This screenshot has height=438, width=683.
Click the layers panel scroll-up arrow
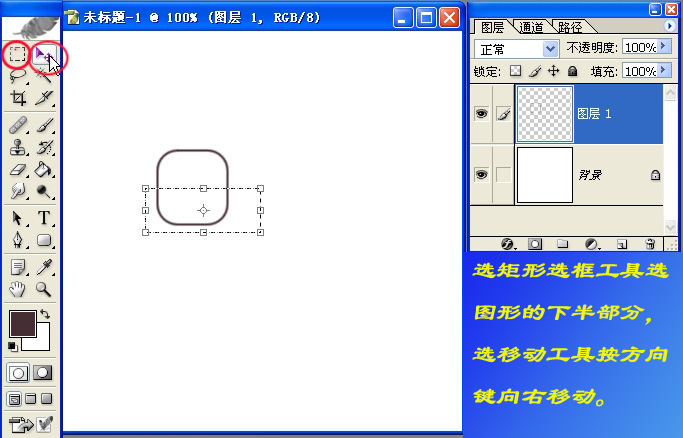pyautogui.click(x=670, y=92)
